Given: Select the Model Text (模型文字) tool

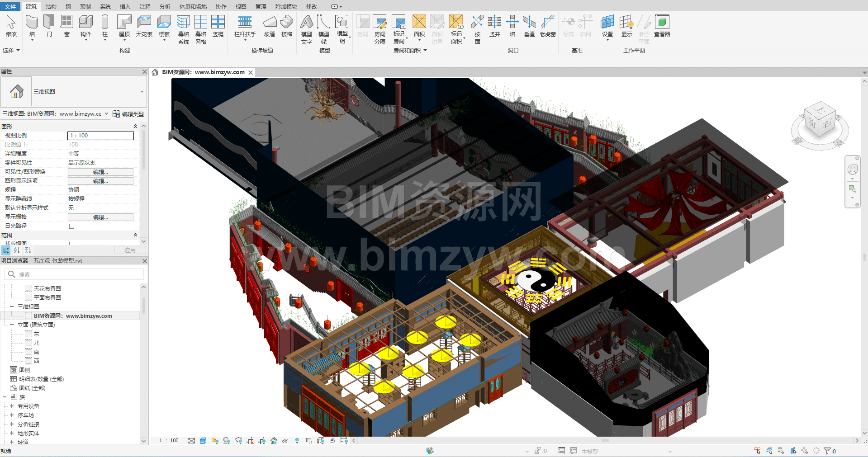Looking at the screenshot, I should click(x=307, y=29).
